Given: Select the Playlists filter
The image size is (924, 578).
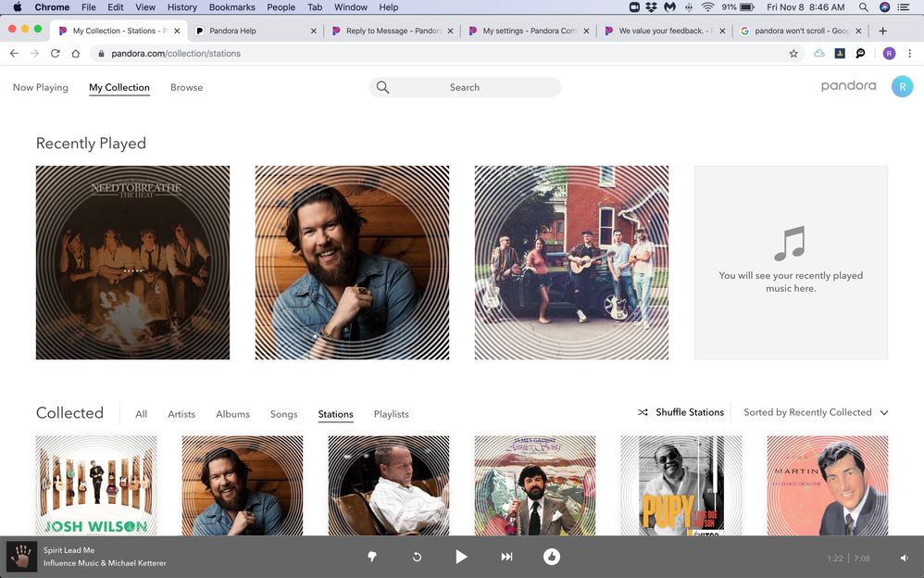Looking at the screenshot, I should (x=391, y=414).
